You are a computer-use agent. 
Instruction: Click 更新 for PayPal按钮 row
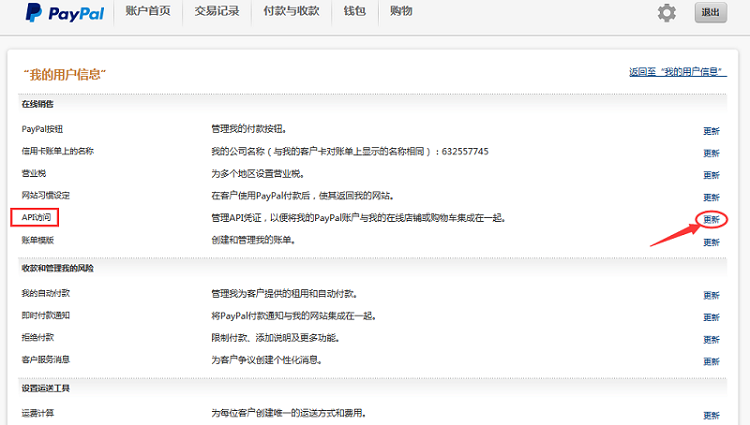pyautogui.click(x=711, y=131)
